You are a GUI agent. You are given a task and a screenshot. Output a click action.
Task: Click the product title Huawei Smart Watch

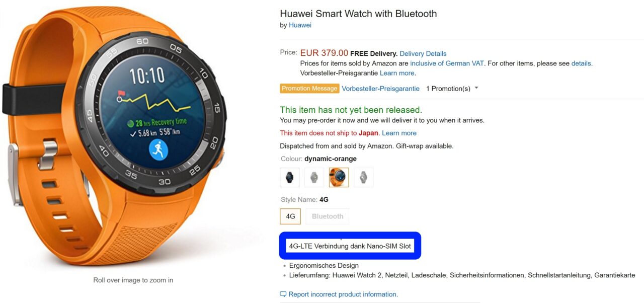click(x=358, y=14)
